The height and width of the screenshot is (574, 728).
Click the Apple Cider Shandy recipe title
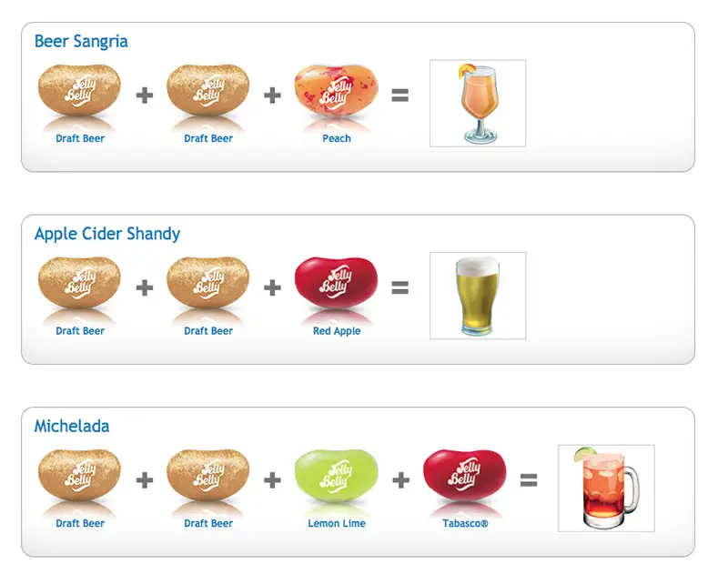(x=107, y=234)
